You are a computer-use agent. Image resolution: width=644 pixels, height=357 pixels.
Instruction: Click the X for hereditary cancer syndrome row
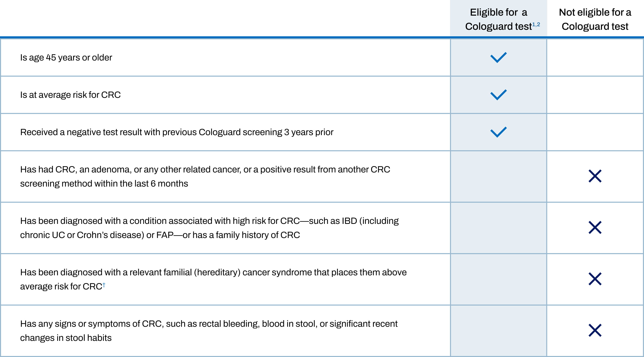coord(595,279)
